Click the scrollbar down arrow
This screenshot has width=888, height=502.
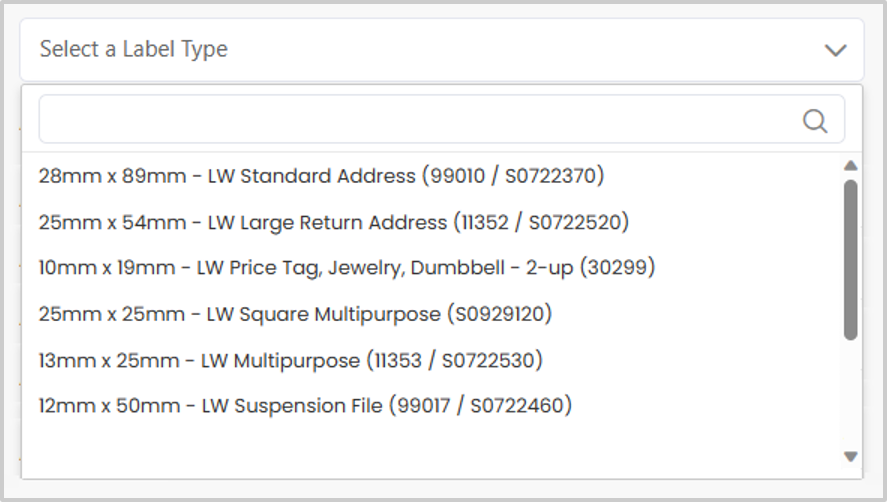click(x=851, y=457)
